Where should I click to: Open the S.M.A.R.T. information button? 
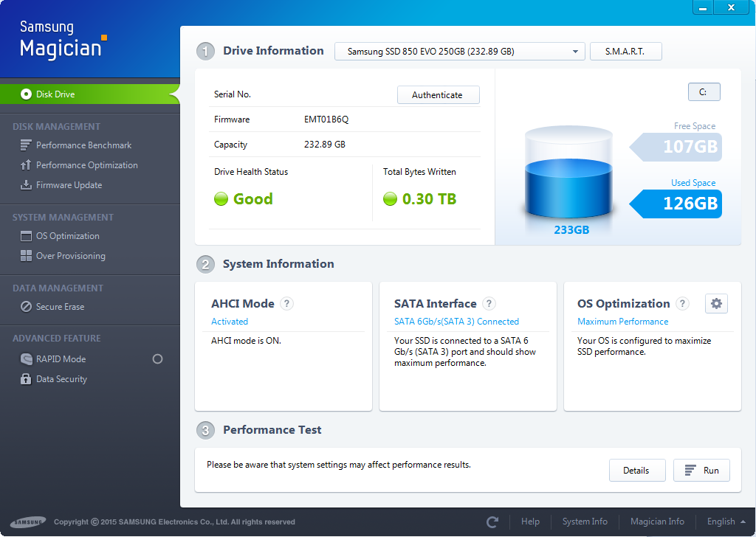[x=625, y=52]
